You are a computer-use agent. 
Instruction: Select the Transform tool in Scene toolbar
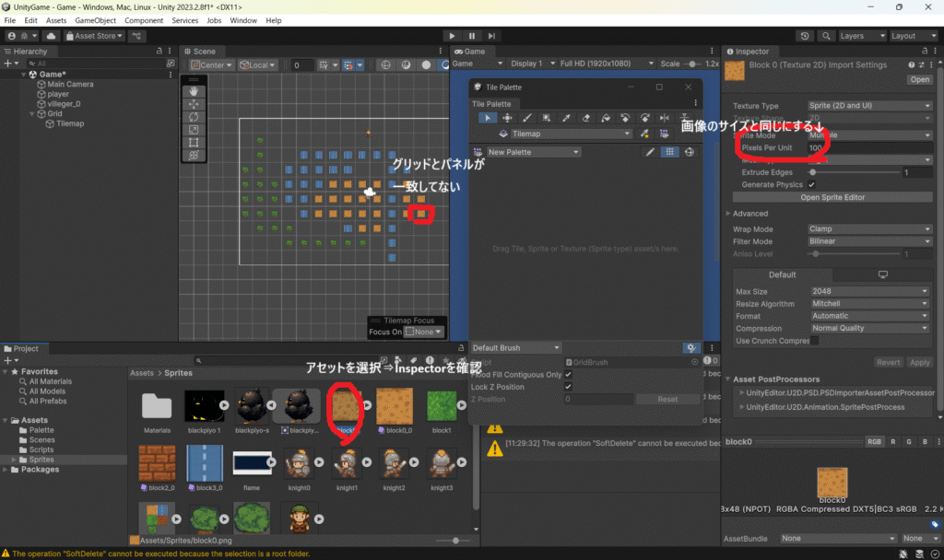click(x=194, y=155)
